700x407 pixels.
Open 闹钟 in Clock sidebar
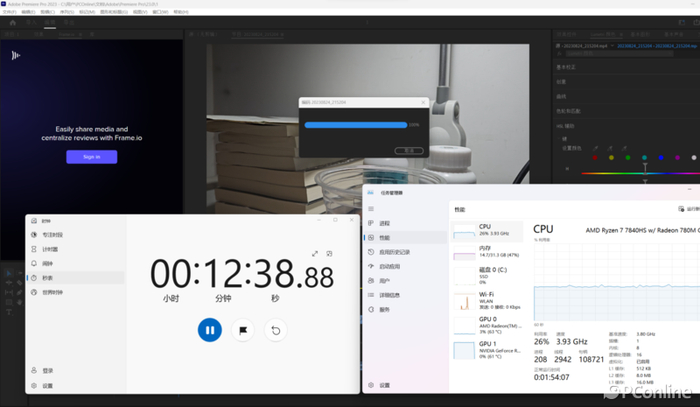click(x=76, y=264)
